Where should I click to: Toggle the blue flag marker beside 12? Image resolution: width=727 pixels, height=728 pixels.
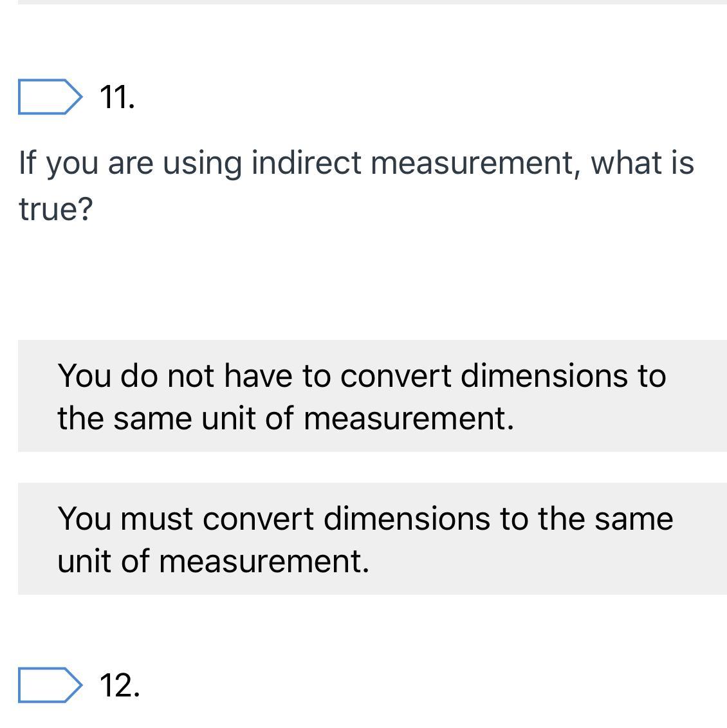[50, 685]
